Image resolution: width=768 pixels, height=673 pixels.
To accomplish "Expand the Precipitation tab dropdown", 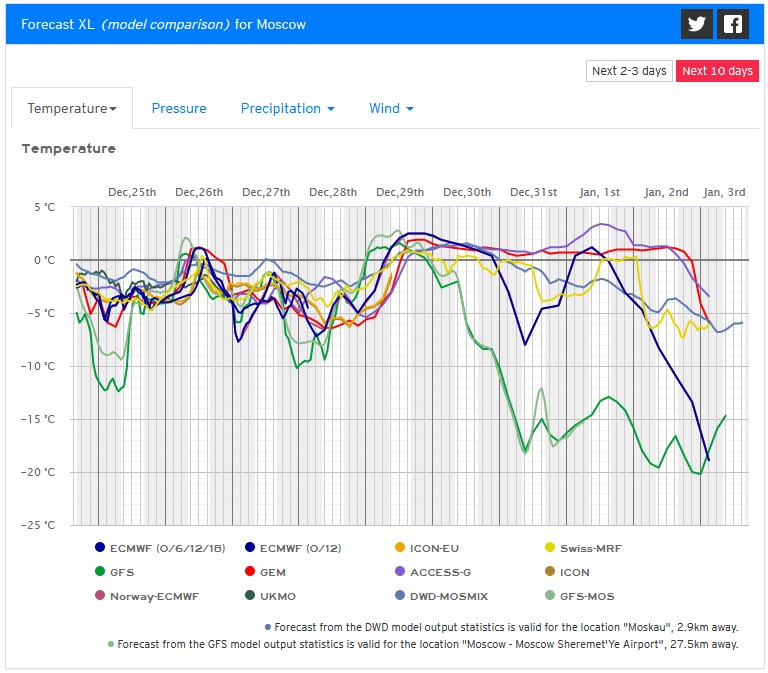I will 288,108.
